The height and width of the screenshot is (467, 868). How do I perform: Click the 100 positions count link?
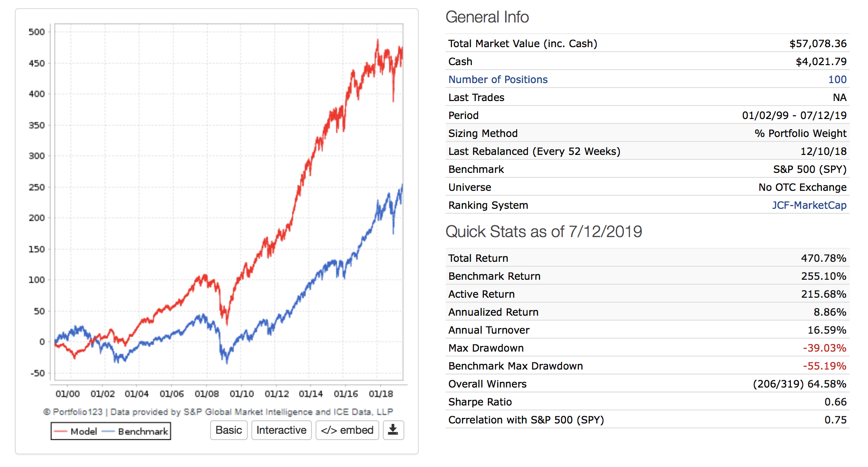point(837,79)
